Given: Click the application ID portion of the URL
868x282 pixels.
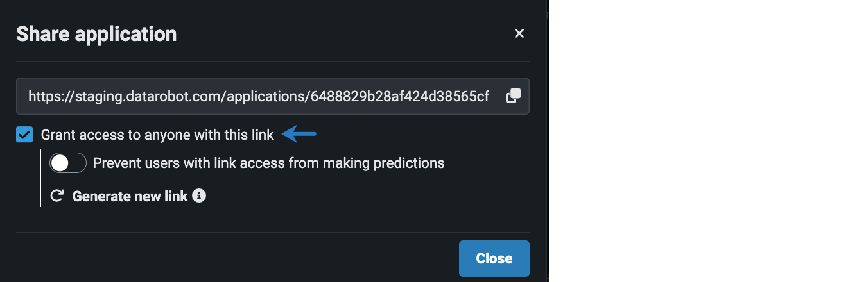Looking at the screenshot, I should coord(398,96).
